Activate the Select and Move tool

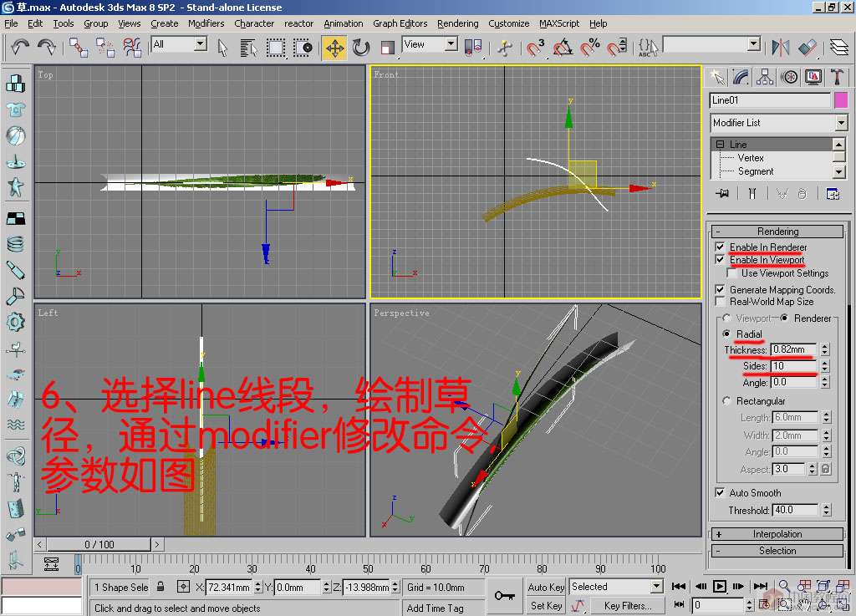tap(334, 48)
